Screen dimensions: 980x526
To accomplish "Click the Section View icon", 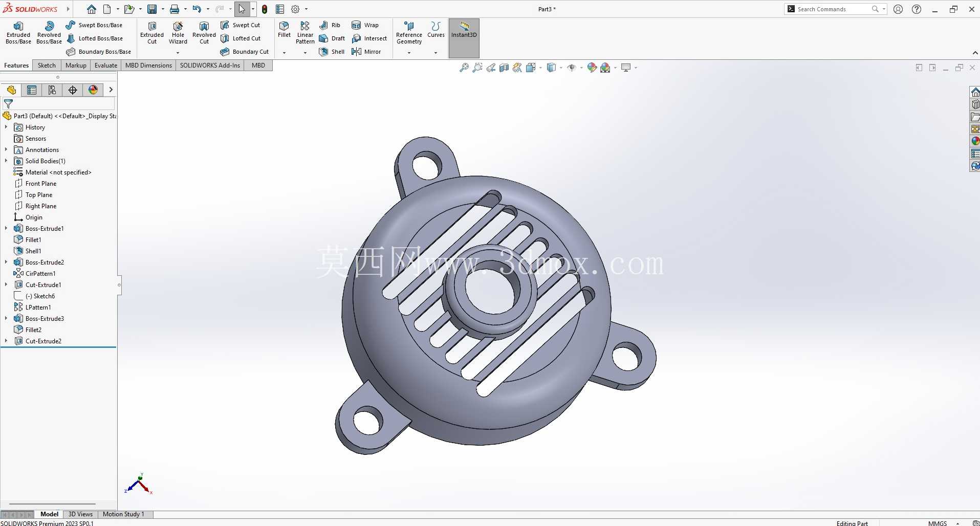I will [x=504, y=68].
